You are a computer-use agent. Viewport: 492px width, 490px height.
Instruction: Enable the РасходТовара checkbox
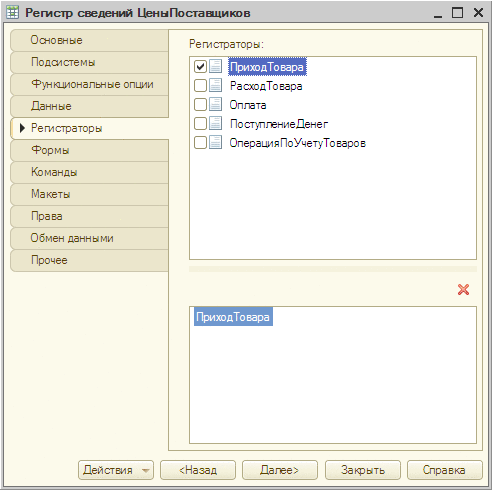click(x=200, y=85)
